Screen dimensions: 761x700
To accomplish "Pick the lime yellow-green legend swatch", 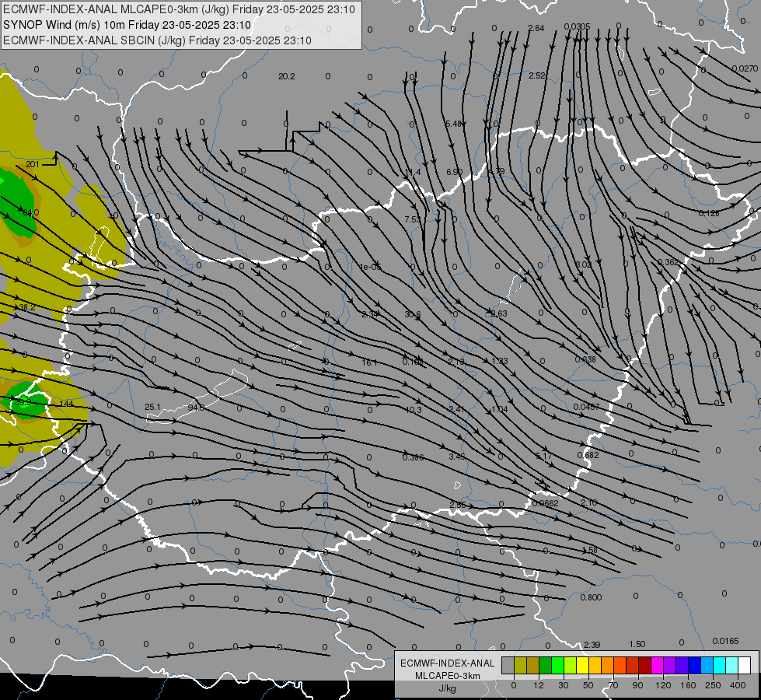I will coord(571,666).
